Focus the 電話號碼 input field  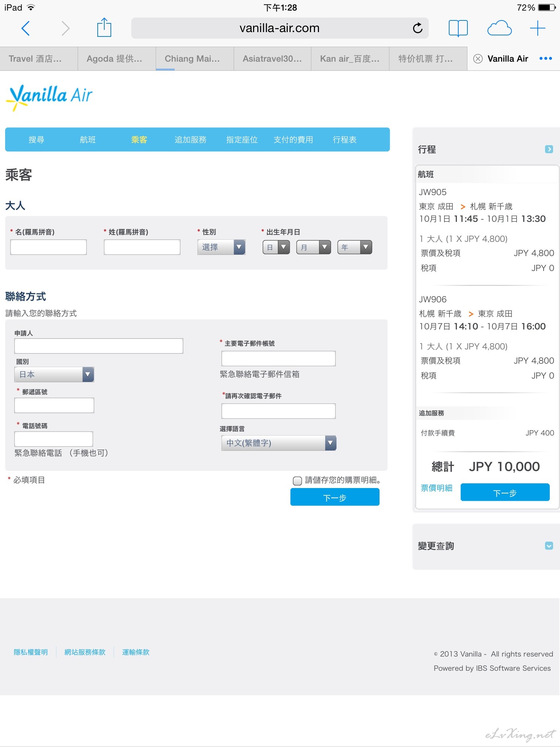click(x=54, y=439)
